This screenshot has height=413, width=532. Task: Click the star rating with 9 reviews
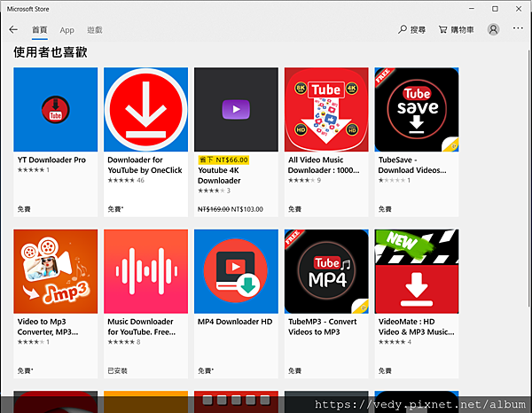pos(304,181)
